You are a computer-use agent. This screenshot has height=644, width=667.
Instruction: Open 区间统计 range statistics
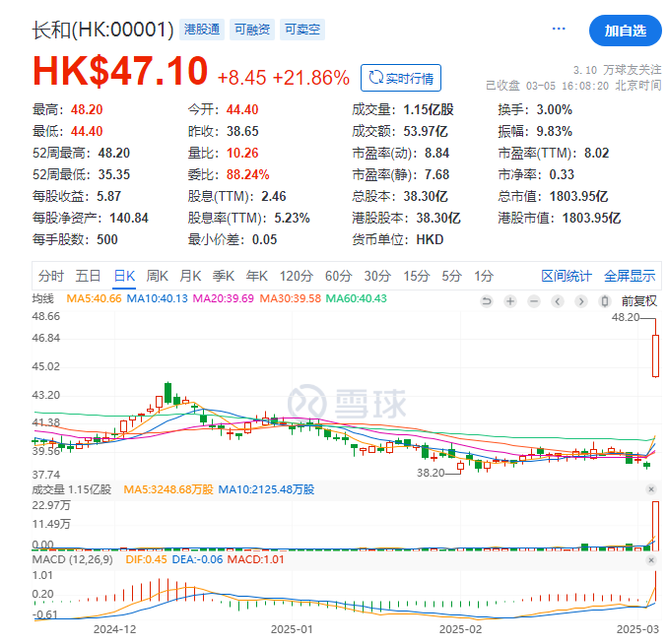567,276
